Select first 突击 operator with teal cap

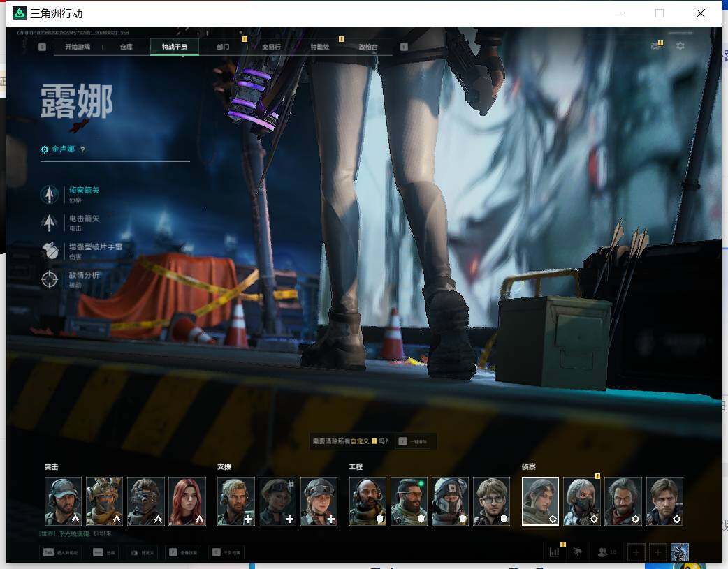[x=63, y=501]
